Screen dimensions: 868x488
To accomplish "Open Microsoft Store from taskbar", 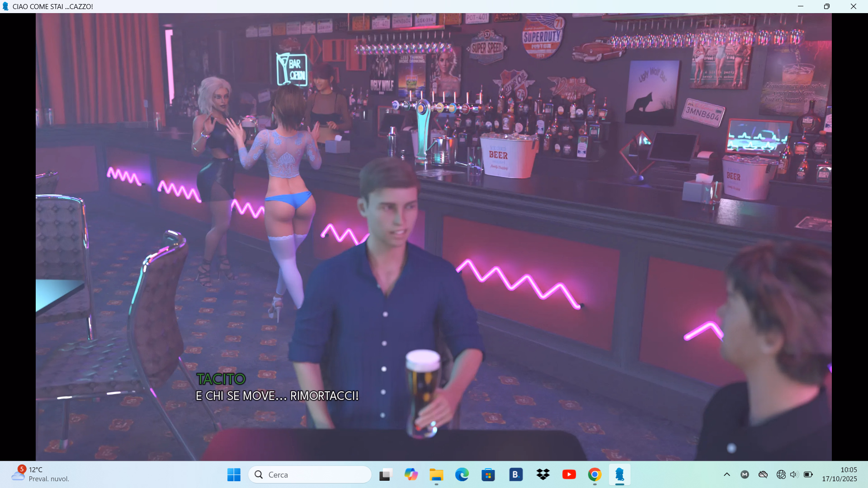I will click(488, 474).
